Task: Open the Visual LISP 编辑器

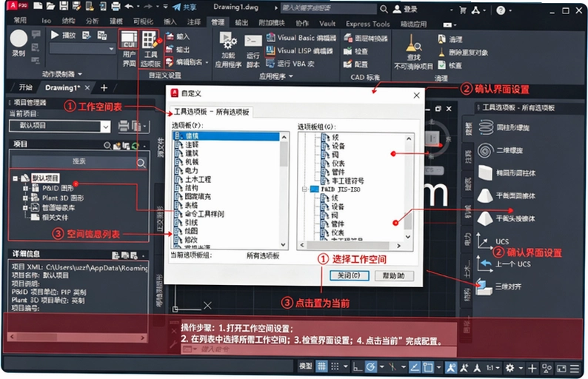Action: 299,50
